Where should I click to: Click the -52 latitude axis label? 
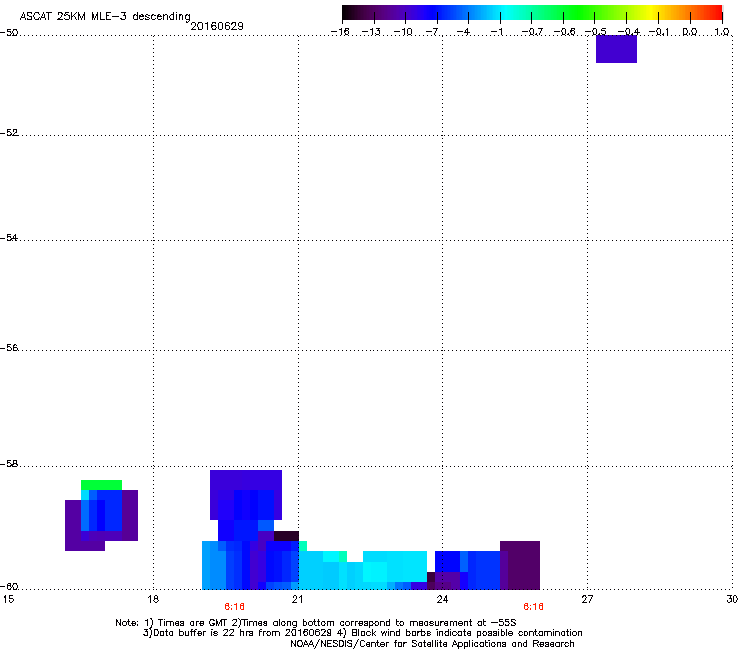9,133
